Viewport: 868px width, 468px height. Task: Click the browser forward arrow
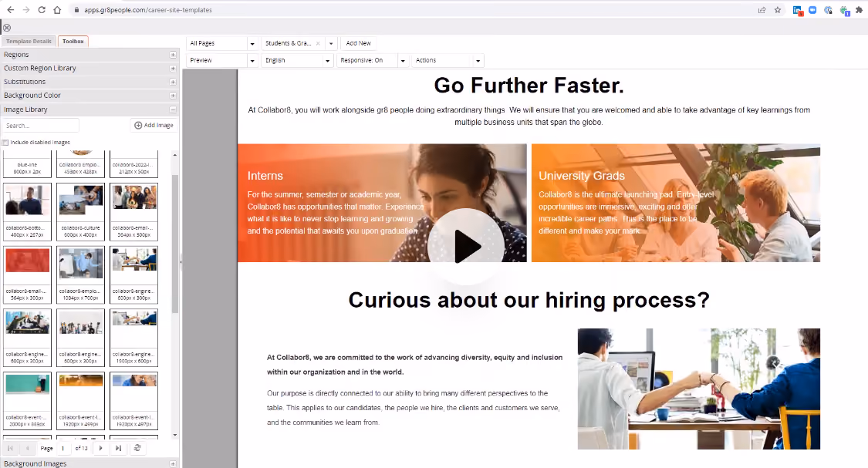point(26,10)
